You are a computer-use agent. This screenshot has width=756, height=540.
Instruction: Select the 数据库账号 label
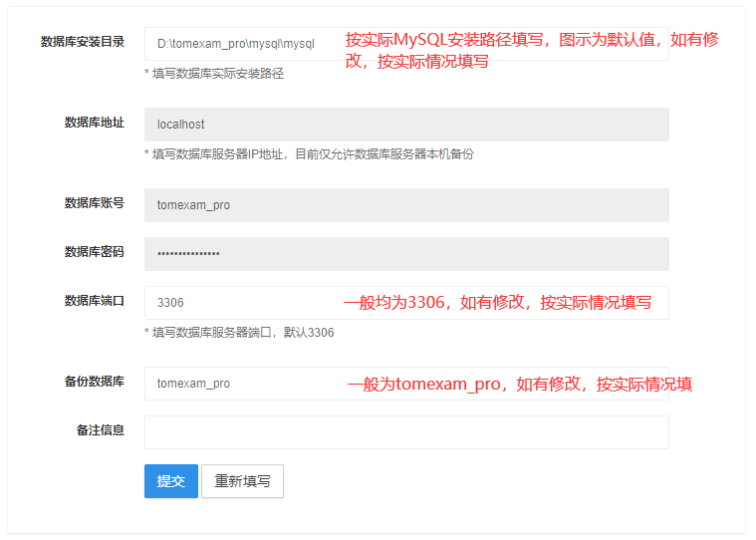pyautogui.click(x=95, y=203)
